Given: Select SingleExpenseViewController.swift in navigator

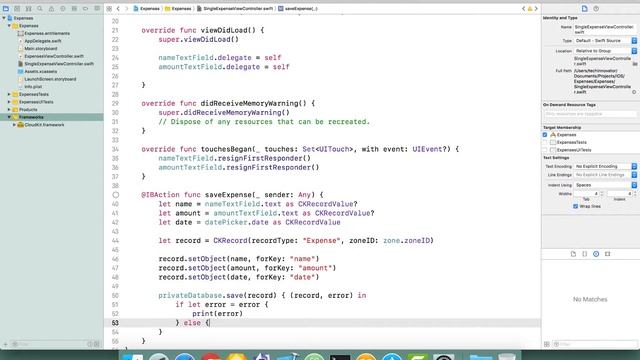Looking at the screenshot, I should click(59, 64).
